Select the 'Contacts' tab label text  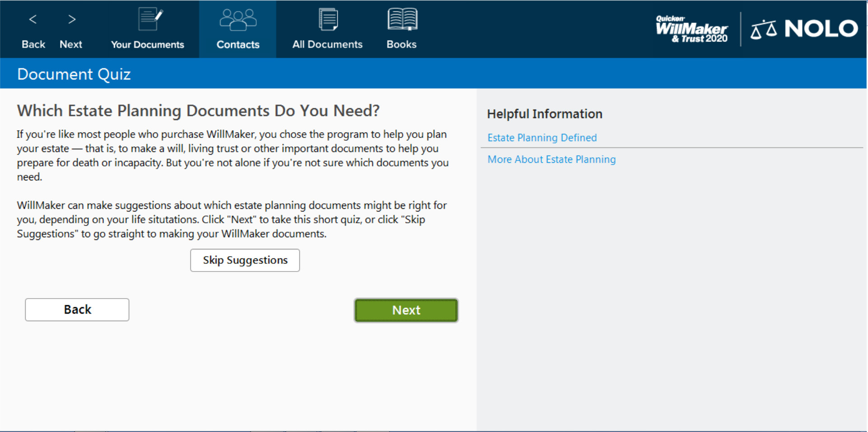coord(238,45)
